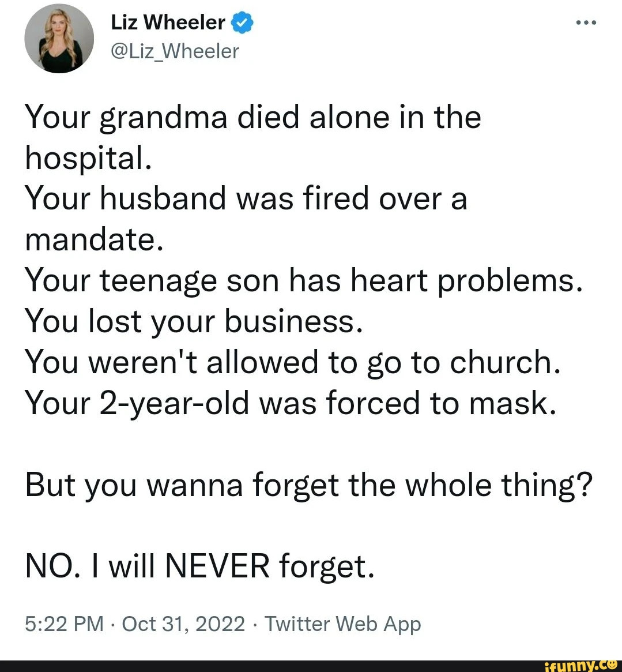This screenshot has width=622, height=672.
Task: Open Liz Wheeler's profile picture
Action: [59, 39]
